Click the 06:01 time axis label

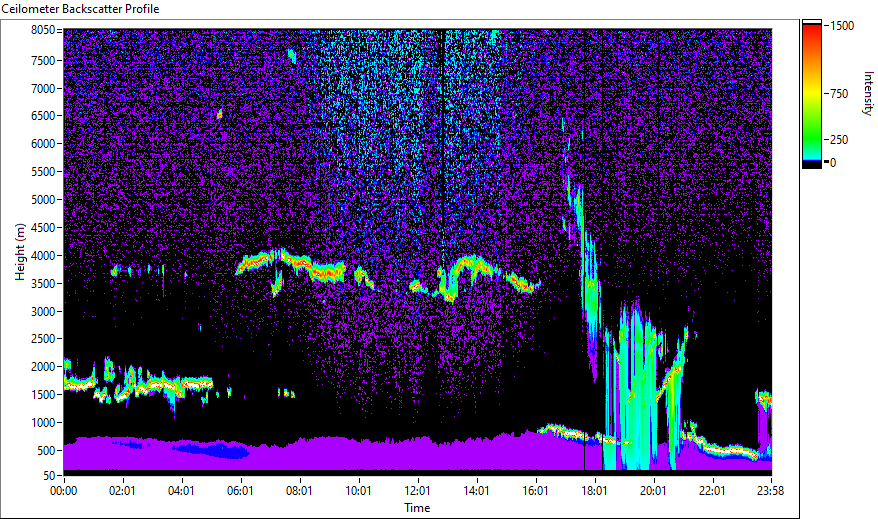coord(240,491)
